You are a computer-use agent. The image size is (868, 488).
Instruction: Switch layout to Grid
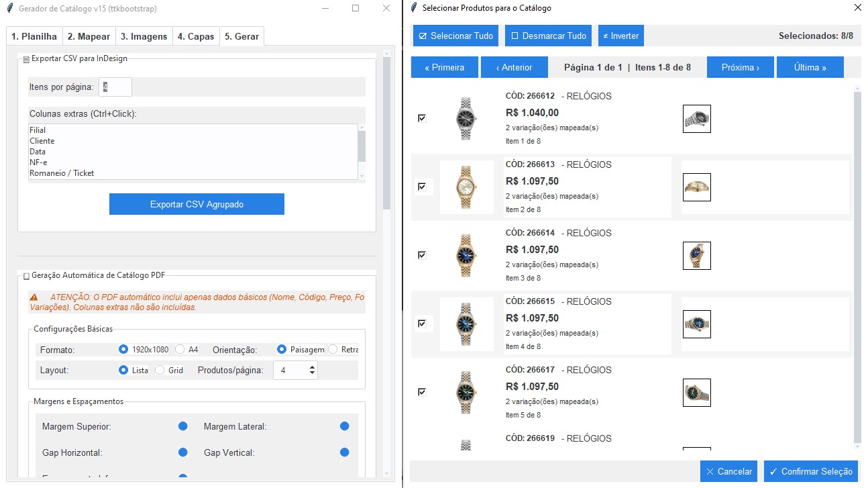[x=159, y=369]
